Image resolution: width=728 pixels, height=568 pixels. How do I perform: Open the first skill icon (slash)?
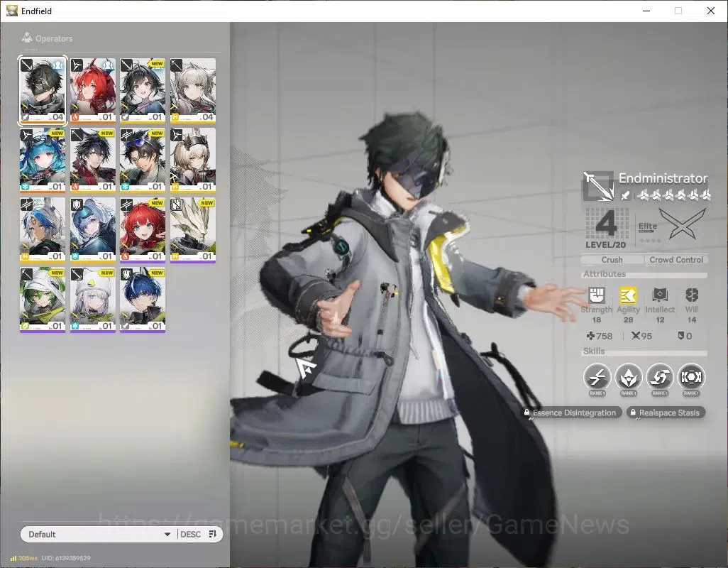point(597,376)
